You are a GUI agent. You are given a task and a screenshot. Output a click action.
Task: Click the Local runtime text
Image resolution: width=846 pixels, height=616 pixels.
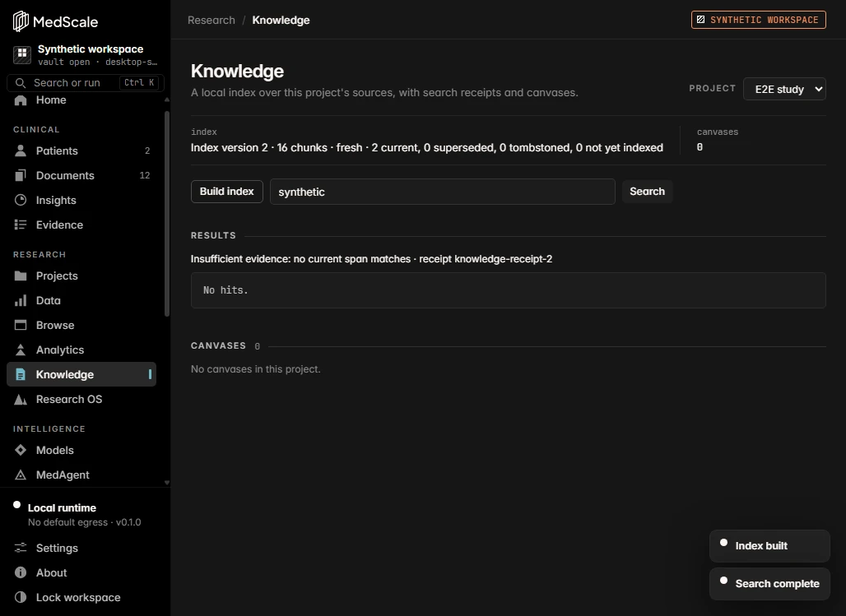[x=62, y=508]
